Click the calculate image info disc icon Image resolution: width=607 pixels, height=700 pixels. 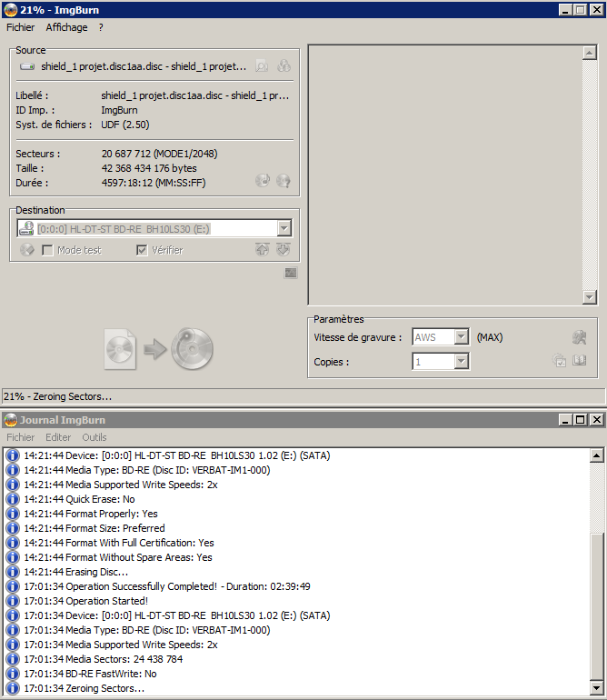coord(263,180)
